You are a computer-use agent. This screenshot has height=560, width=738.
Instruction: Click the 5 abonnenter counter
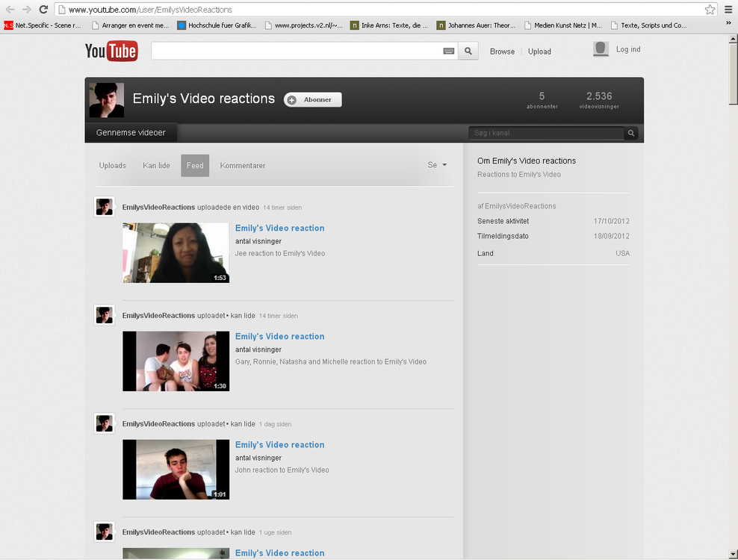(542, 100)
